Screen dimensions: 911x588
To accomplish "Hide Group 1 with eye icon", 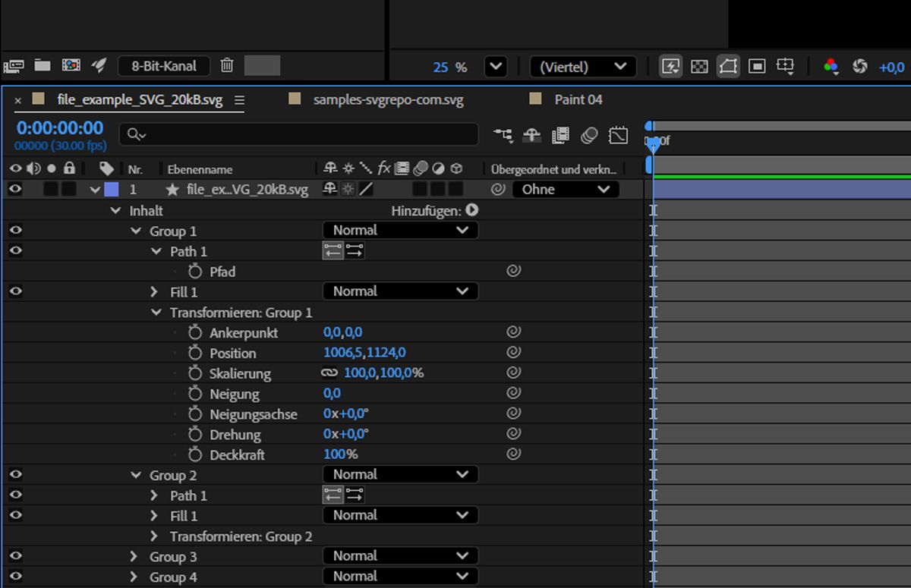I will pos(15,231).
